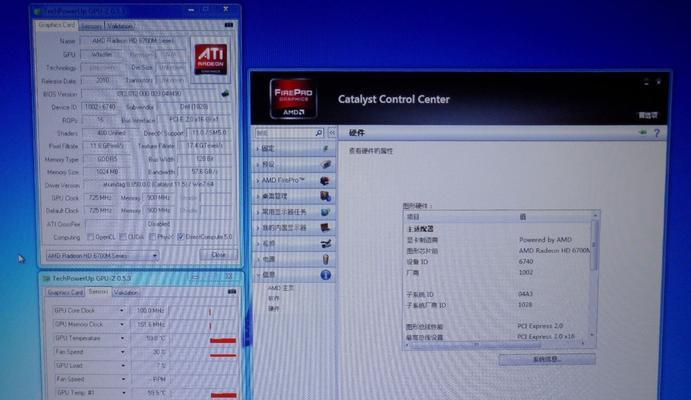Click the Device ID field showing 1002 - 6740
The width and height of the screenshot is (691, 400).
tap(100, 107)
